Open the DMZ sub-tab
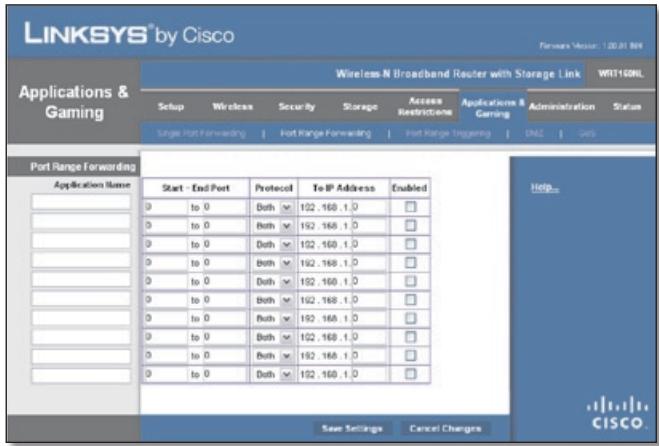 (534, 134)
